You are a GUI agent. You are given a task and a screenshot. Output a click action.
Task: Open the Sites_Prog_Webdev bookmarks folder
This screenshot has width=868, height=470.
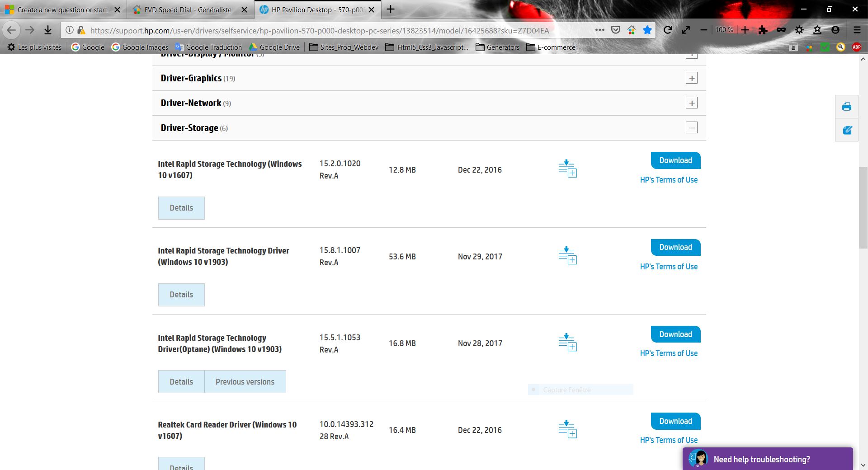[x=344, y=47]
